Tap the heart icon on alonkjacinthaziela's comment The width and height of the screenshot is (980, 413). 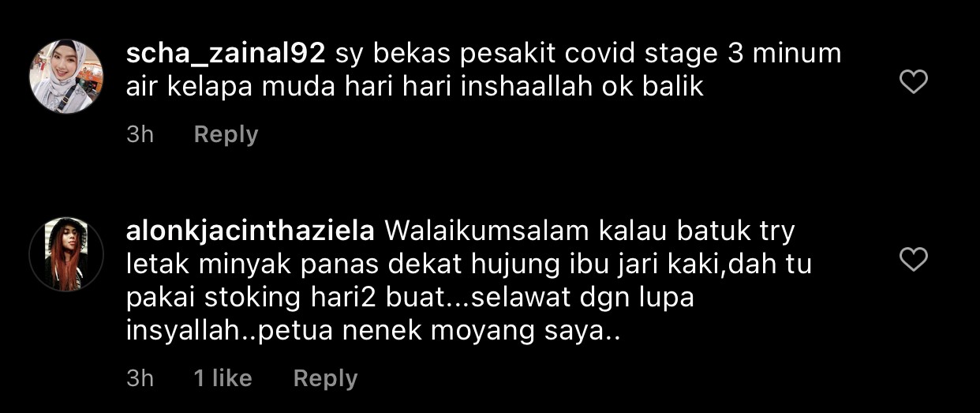(x=914, y=259)
